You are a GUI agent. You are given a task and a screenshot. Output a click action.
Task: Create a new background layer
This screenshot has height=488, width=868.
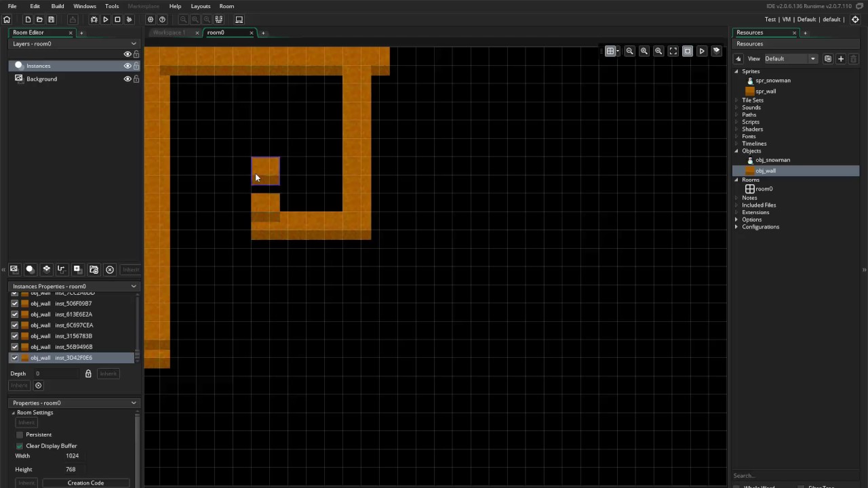(14, 269)
